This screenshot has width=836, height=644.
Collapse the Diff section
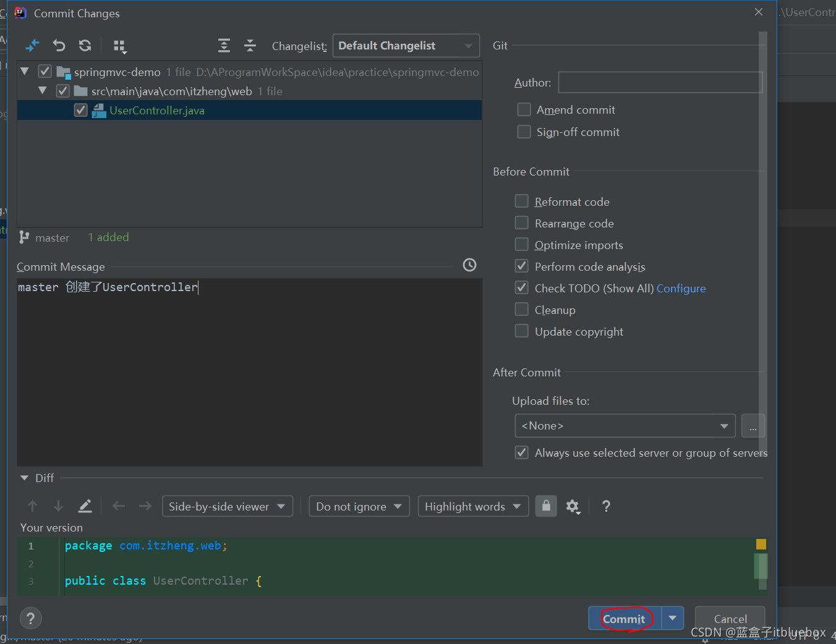[25, 478]
